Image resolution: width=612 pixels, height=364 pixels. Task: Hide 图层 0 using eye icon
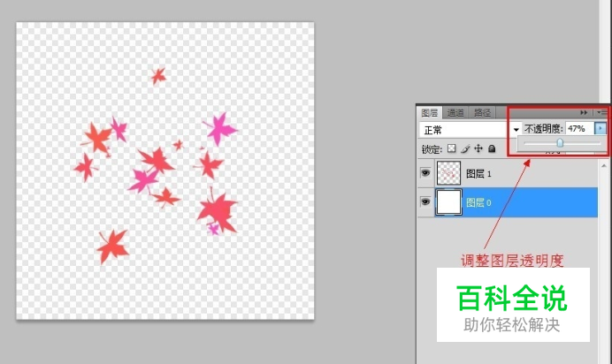tap(425, 201)
